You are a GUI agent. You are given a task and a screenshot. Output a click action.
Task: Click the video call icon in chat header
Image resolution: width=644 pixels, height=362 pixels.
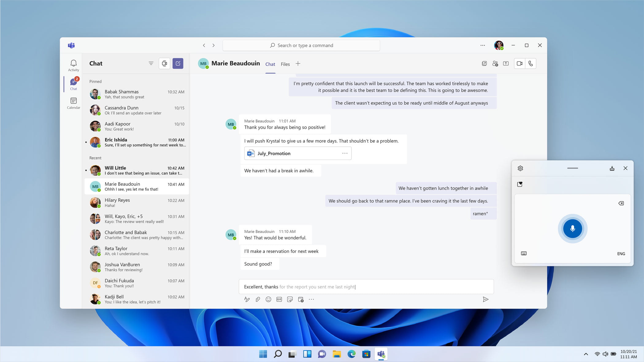[519, 63]
